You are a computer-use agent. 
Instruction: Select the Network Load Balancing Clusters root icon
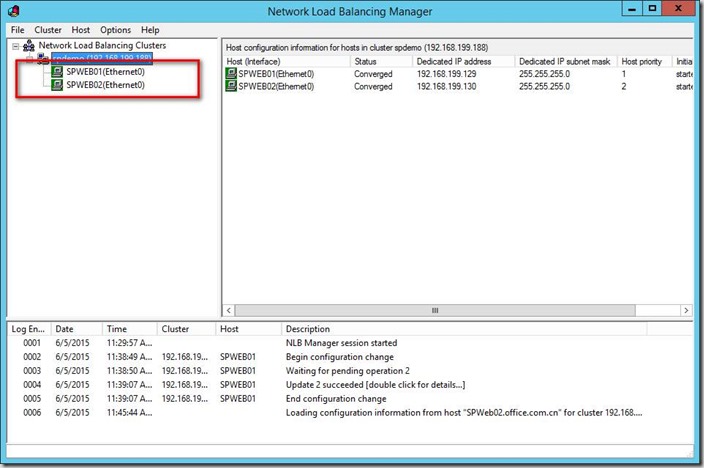[29, 46]
